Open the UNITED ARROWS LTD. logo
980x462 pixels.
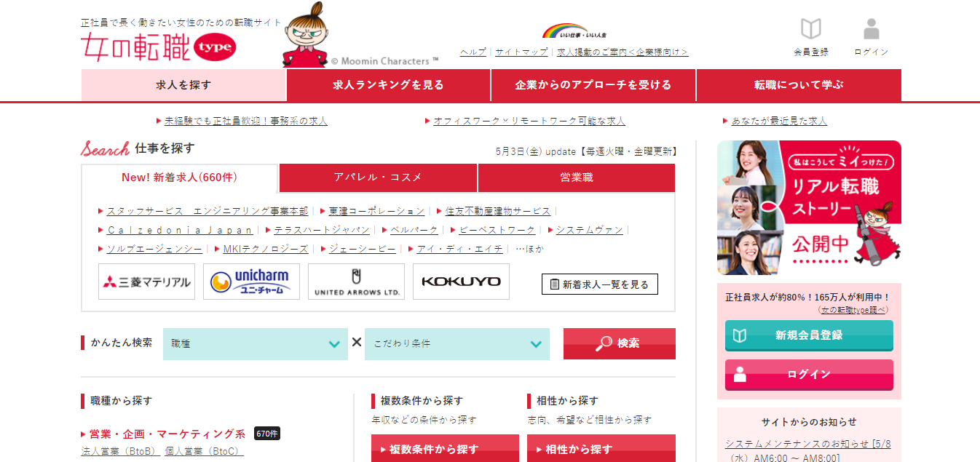pyautogui.click(x=356, y=282)
